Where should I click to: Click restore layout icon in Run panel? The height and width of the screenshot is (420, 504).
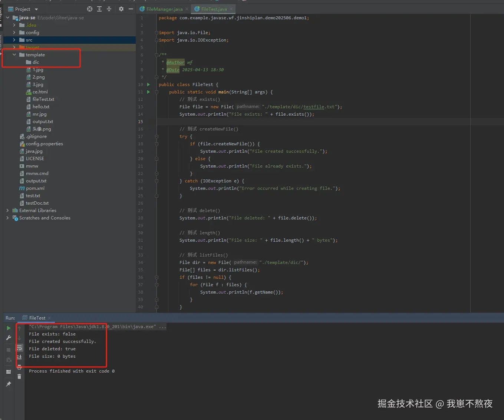tap(9, 372)
